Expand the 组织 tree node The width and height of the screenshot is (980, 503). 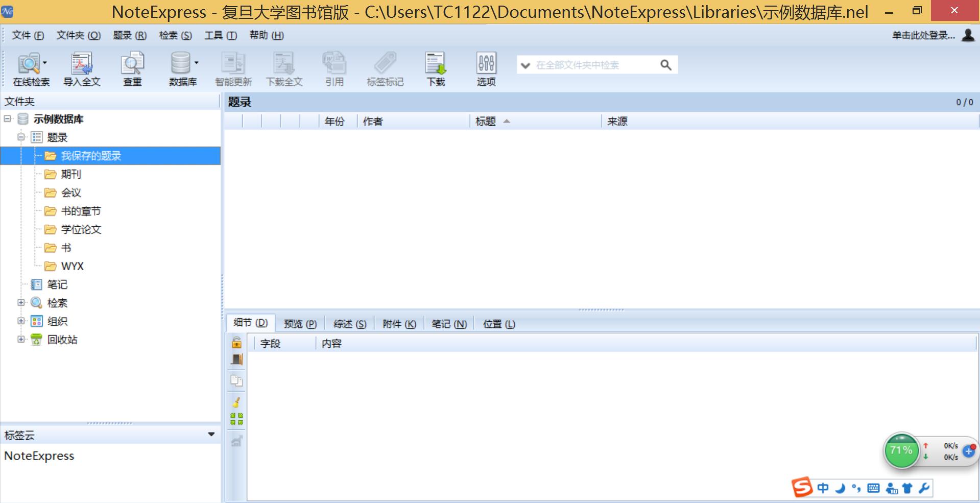click(21, 321)
